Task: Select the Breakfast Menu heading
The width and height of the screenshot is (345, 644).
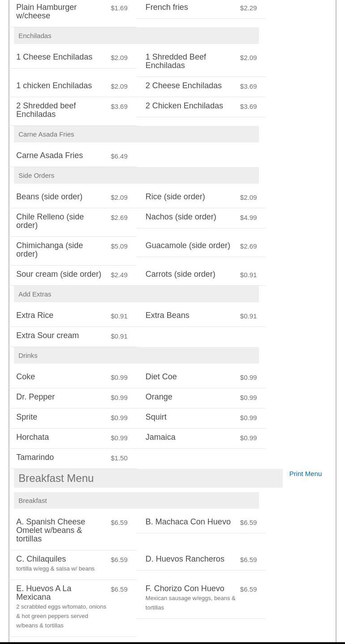Action: pos(56,478)
